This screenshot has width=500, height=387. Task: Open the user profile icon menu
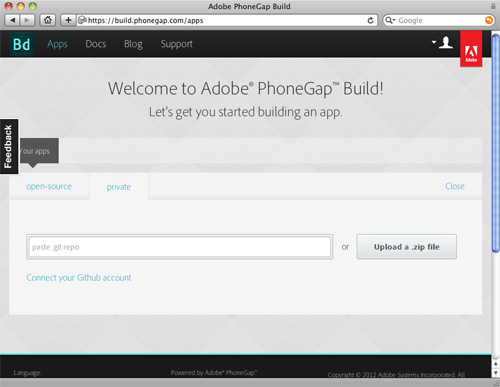click(x=446, y=43)
